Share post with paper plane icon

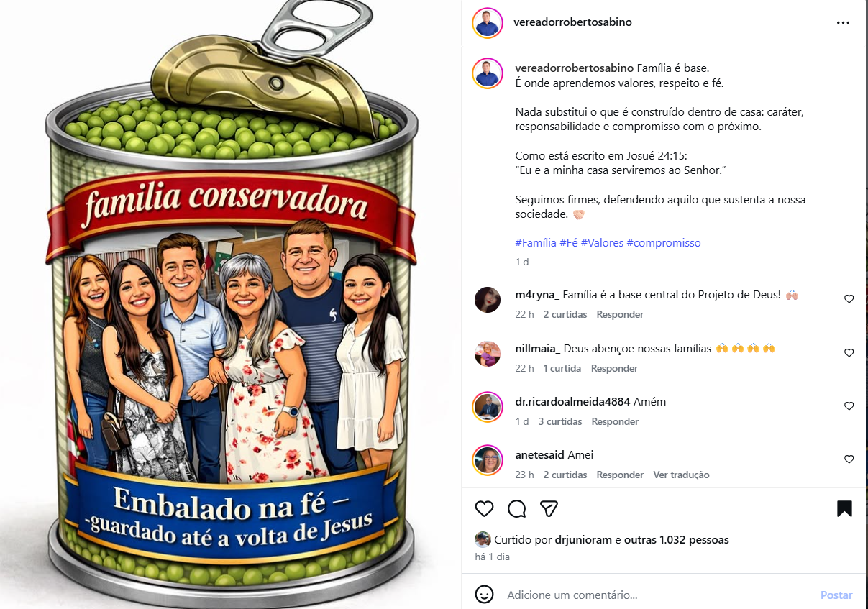[x=549, y=509]
